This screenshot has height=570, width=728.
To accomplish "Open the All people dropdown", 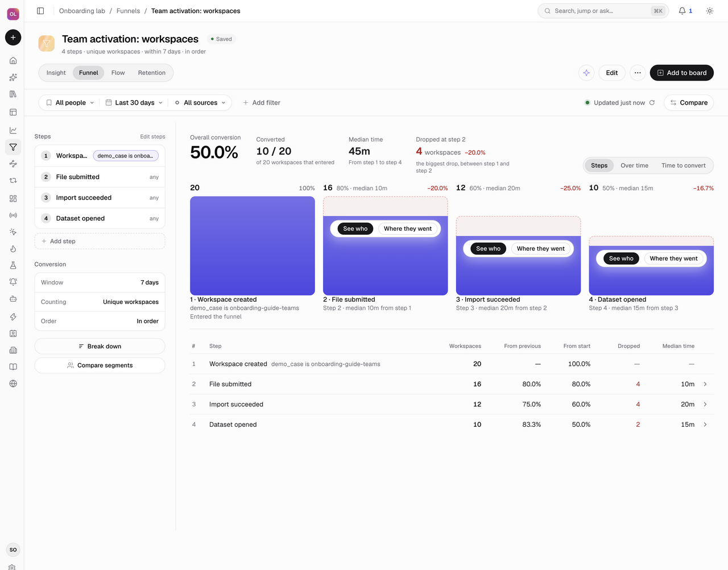I will (71, 103).
